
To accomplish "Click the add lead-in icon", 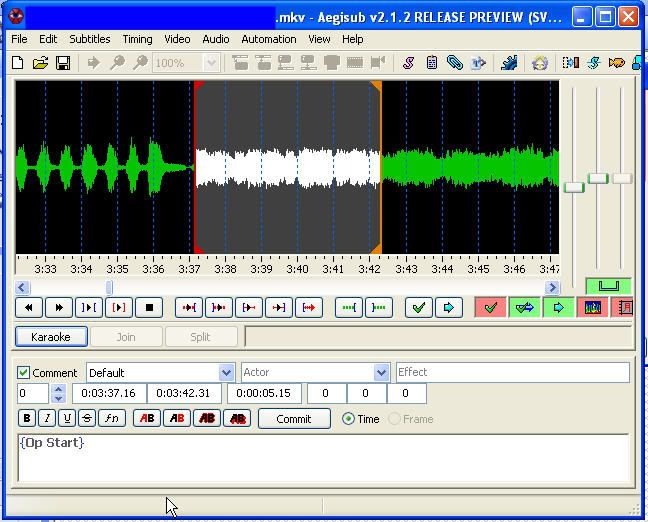I will click(x=349, y=307).
